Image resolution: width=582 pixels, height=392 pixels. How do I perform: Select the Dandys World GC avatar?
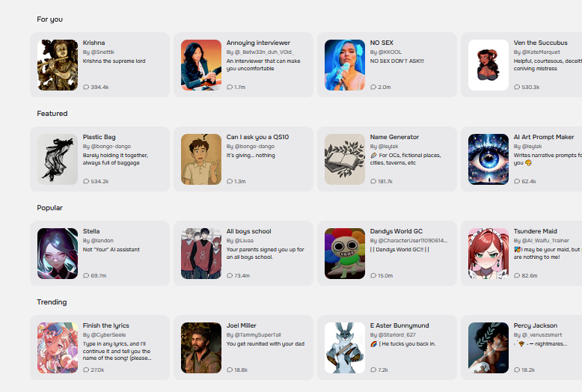point(345,254)
